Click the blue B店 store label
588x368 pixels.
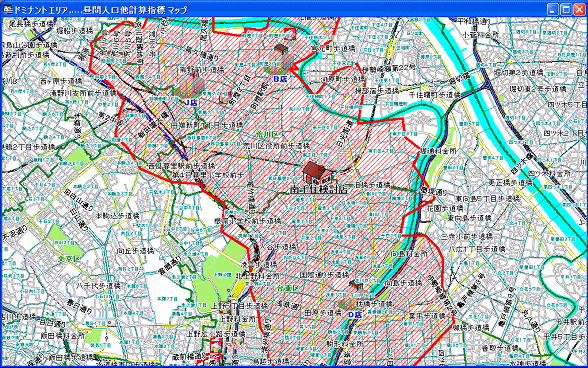coord(280,79)
